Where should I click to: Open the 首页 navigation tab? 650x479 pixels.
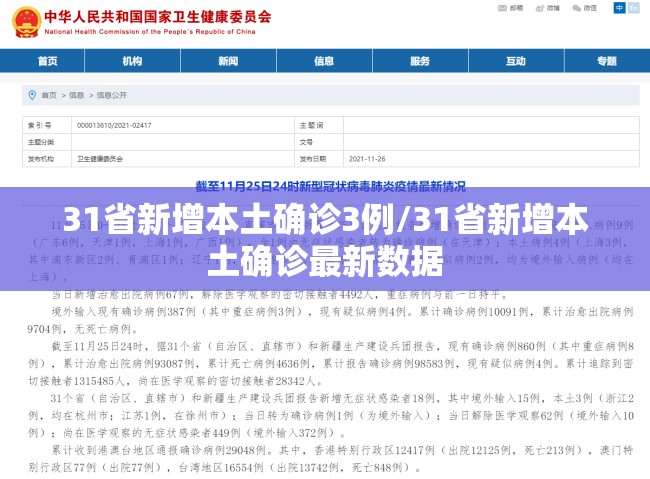(x=48, y=61)
